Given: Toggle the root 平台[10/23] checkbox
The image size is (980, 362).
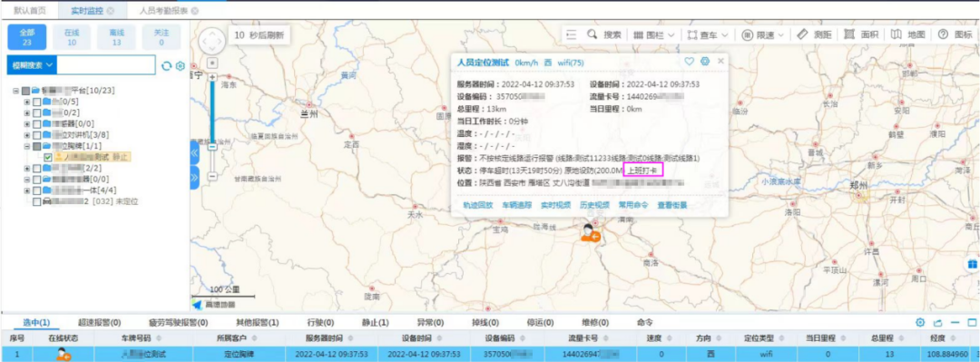Looking at the screenshot, I should pyautogui.click(x=25, y=91).
